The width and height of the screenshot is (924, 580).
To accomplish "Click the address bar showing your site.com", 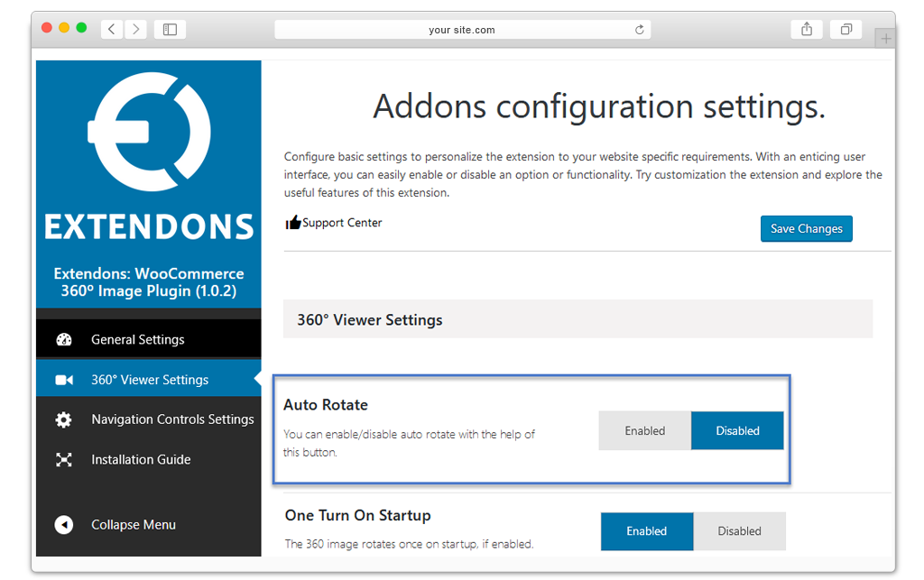I will [x=463, y=30].
